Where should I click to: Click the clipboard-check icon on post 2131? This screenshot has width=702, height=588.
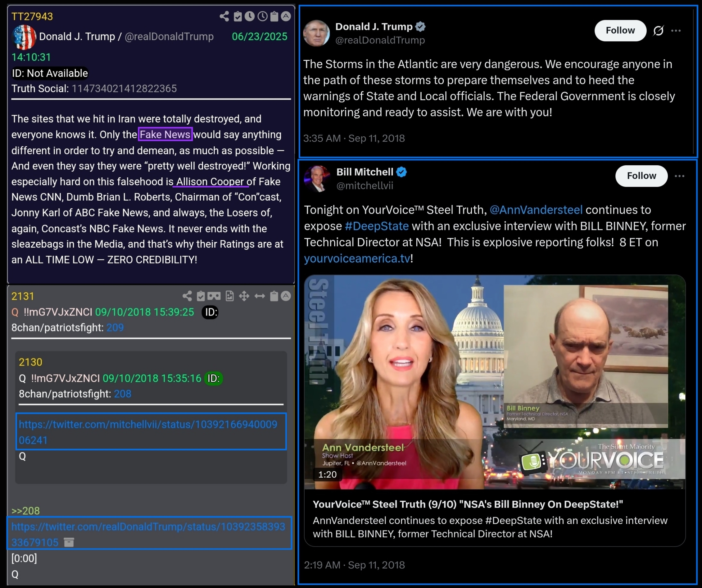coord(201,296)
